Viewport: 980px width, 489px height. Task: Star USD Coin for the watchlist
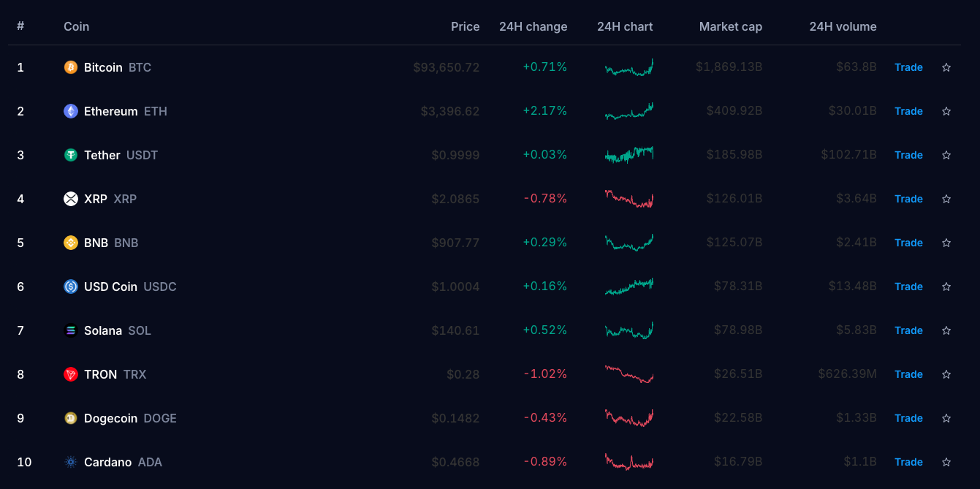click(946, 287)
